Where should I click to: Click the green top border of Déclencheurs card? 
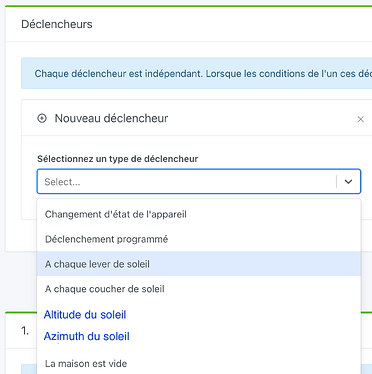coord(188,6)
